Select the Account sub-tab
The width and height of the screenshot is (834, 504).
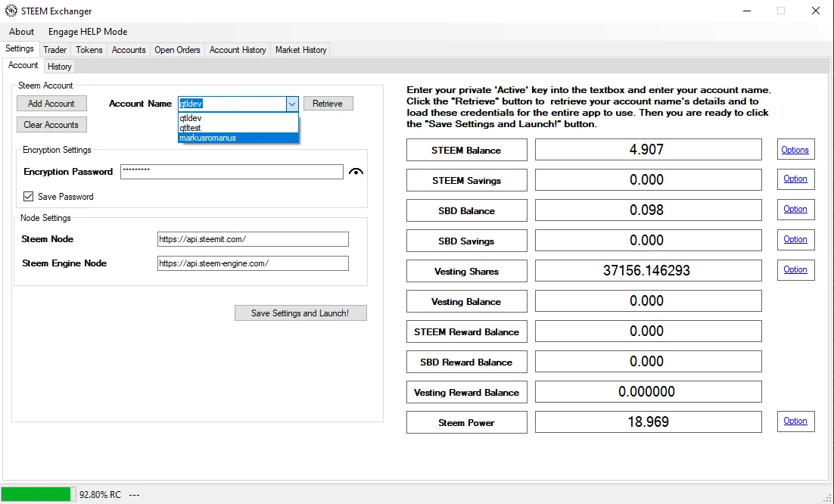pyautogui.click(x=23, y=65)
